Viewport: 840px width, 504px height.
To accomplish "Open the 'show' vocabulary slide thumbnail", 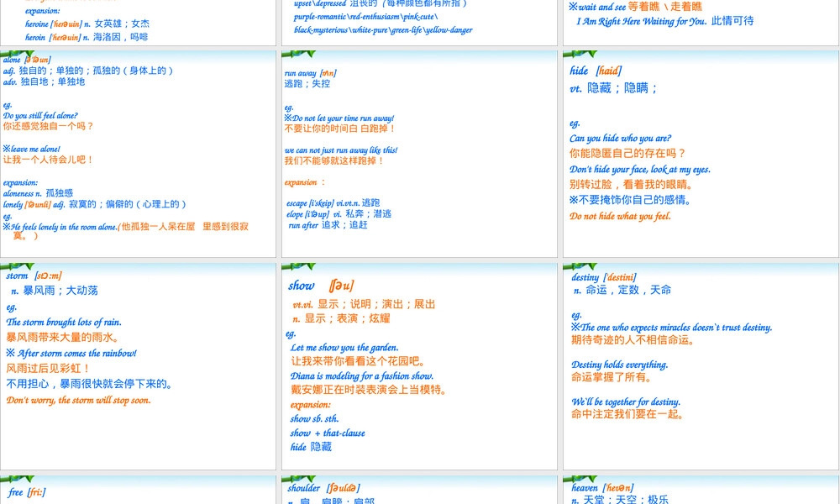I will 419,366.
